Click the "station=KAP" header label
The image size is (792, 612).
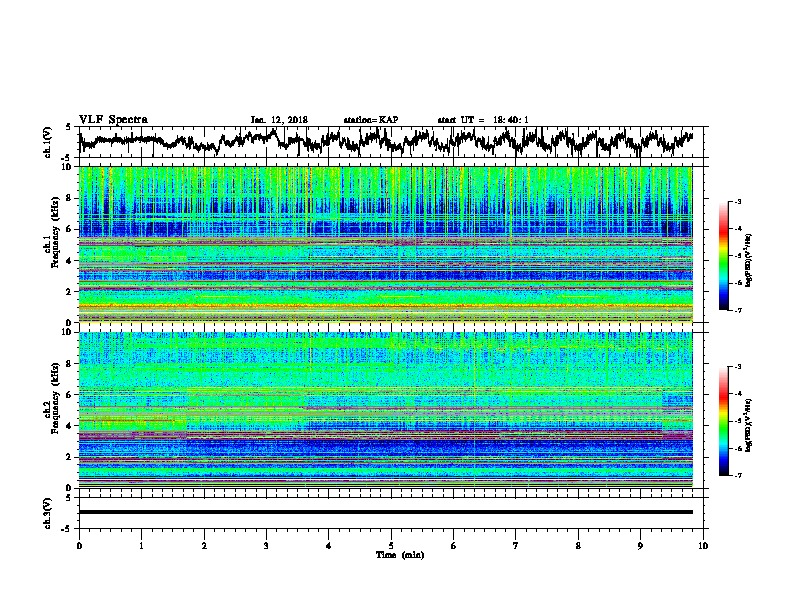[x=371, y=120]
